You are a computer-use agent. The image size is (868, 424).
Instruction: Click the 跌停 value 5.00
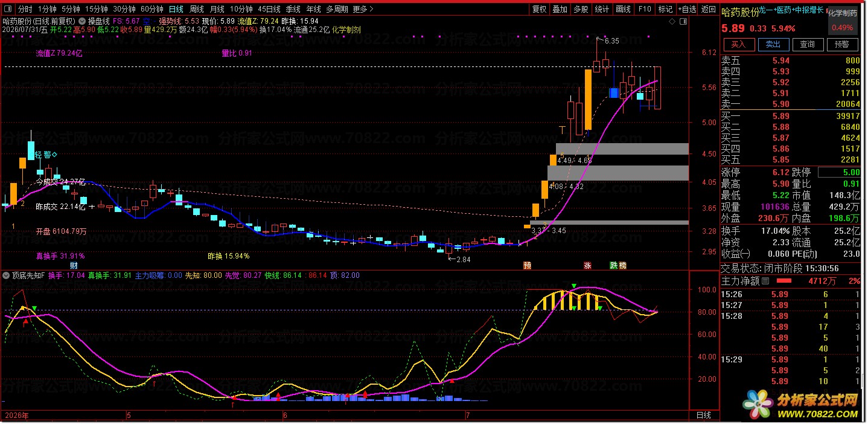click(850, 173)
